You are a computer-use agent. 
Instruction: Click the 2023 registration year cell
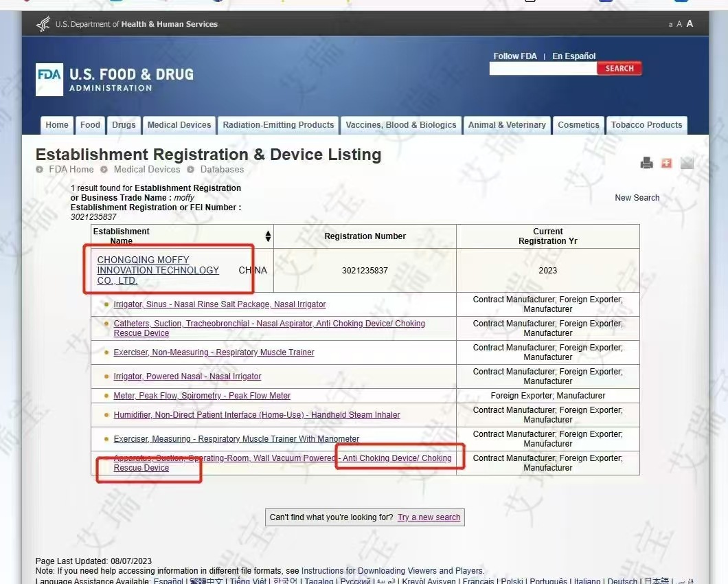(548, 271)
